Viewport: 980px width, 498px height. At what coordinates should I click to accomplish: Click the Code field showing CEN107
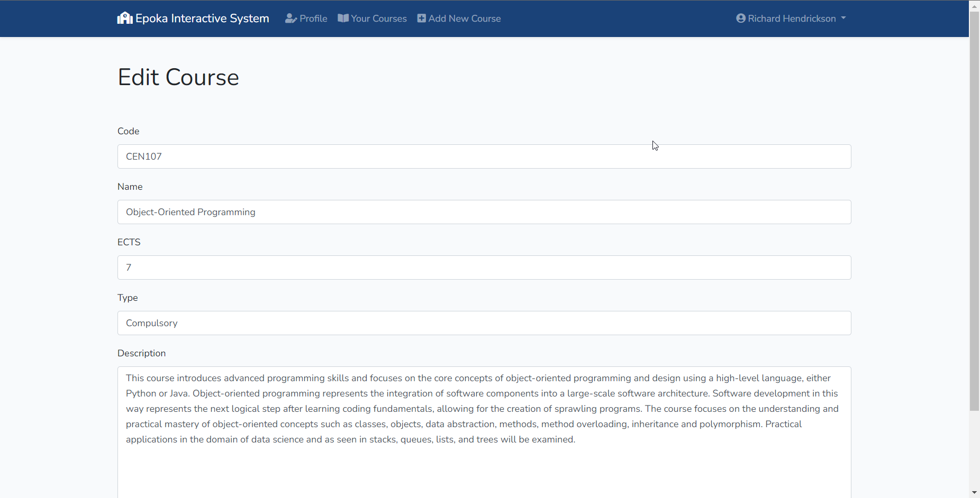(x=484, y=156)
